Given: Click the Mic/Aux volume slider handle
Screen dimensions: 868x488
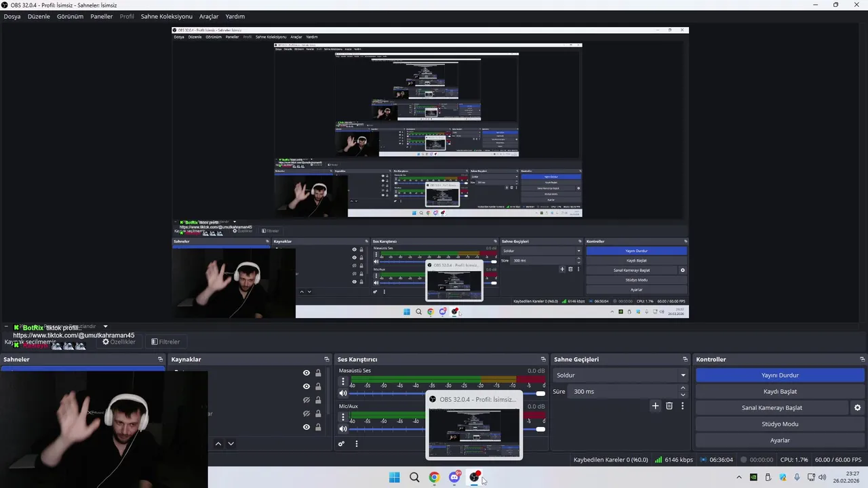Looking at the screenshot, I should pos(540,428).
